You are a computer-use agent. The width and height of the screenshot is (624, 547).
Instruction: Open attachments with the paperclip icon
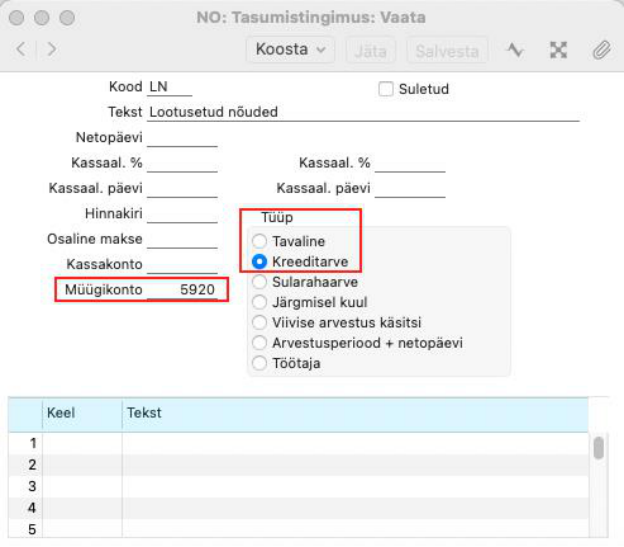[x=601, y=50]
